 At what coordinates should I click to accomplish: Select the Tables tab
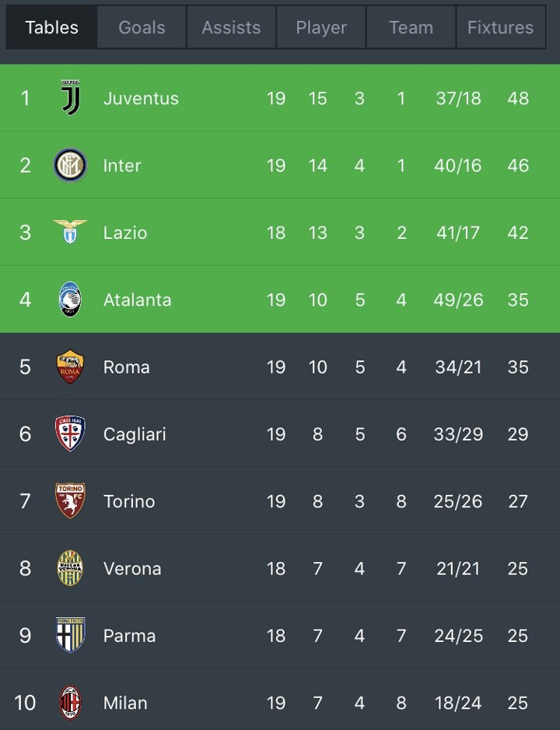[51, 27]
